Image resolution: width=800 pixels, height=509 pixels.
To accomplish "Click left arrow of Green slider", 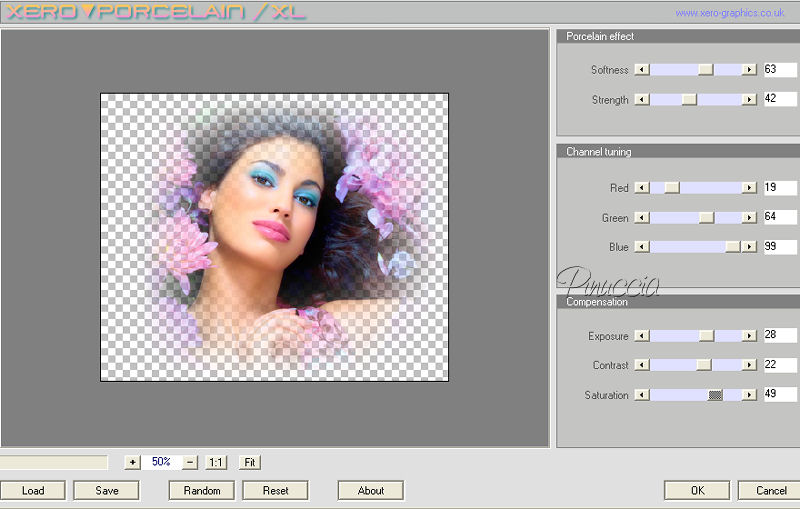I will tap(642, 218).
